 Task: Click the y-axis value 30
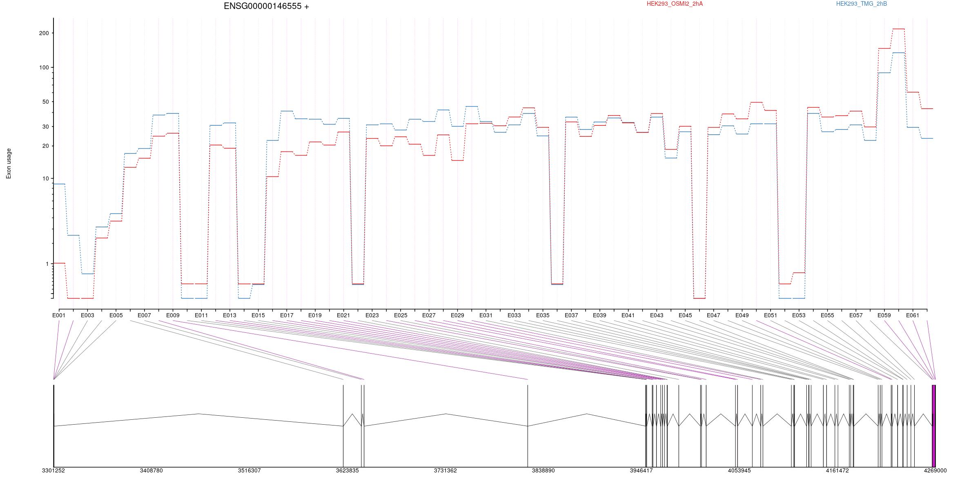coord(45,127)
